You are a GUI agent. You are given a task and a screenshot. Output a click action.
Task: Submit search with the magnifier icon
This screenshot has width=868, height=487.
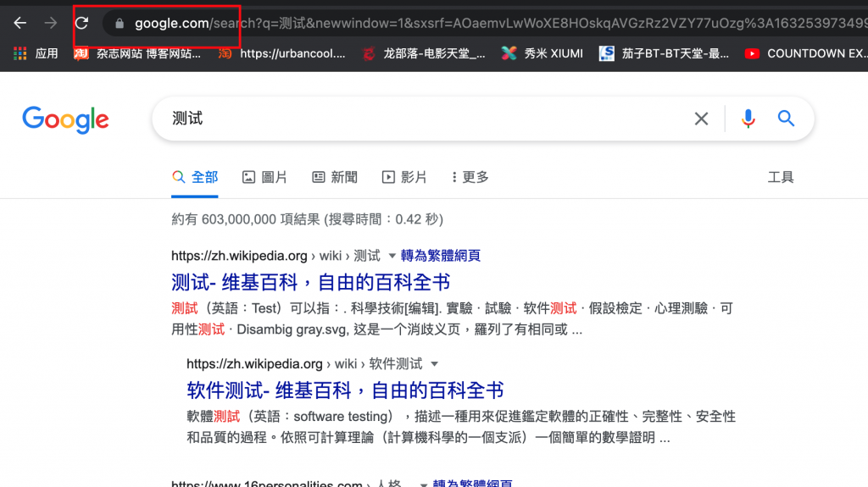tap(786, 119)
